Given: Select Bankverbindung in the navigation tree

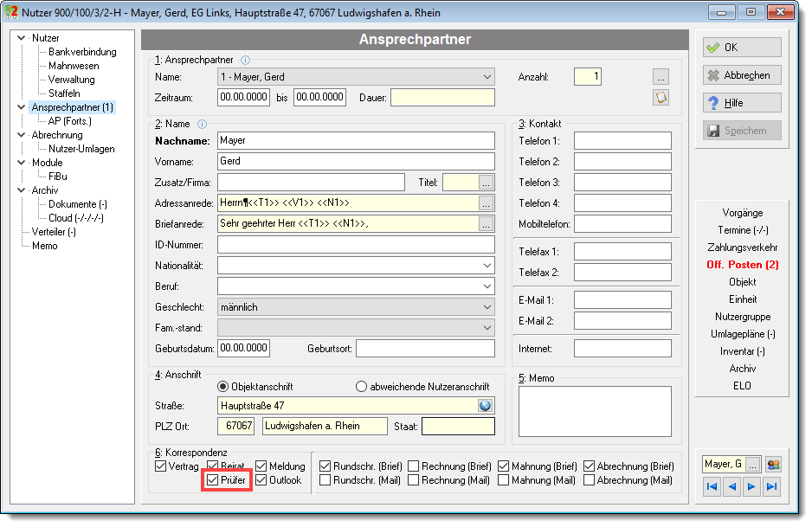Looking at the screenshot, I should pyautogui.click(x=82, y=52).
